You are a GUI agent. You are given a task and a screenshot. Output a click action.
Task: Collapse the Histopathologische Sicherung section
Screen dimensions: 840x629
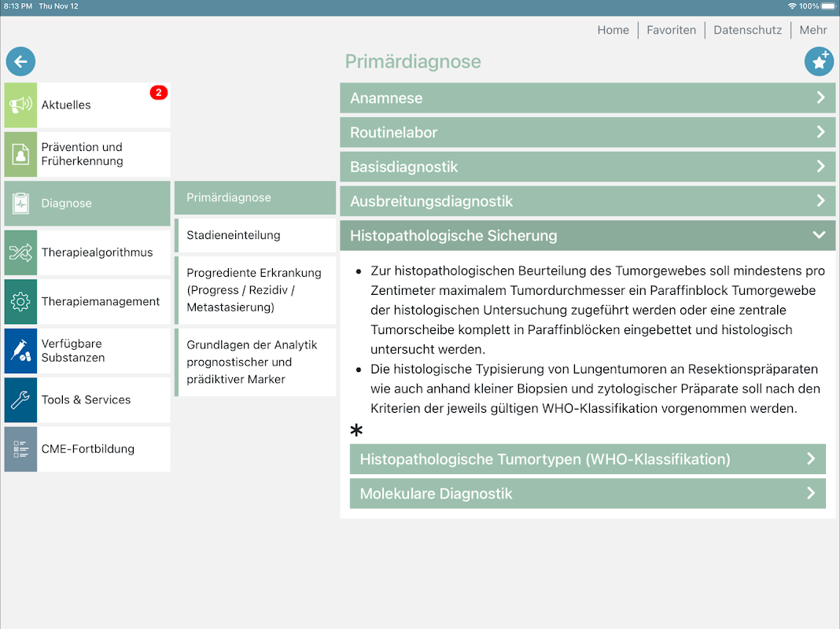tap(588, 236)
